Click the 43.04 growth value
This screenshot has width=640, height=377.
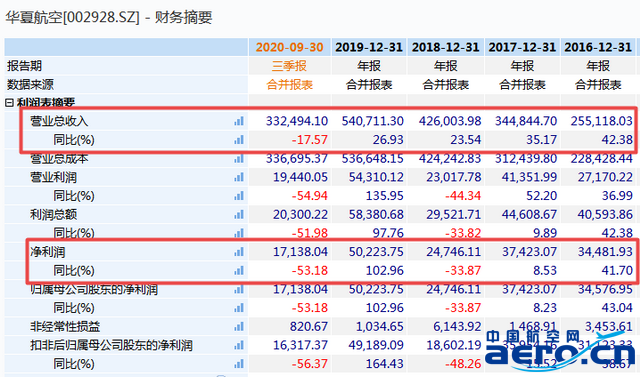(x=617, y=308)
